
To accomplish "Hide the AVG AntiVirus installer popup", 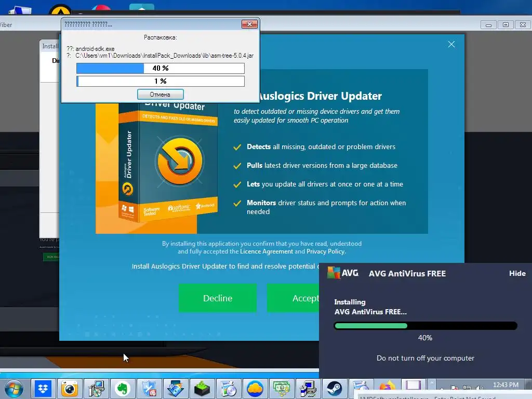I will click(x=517, y=273).
